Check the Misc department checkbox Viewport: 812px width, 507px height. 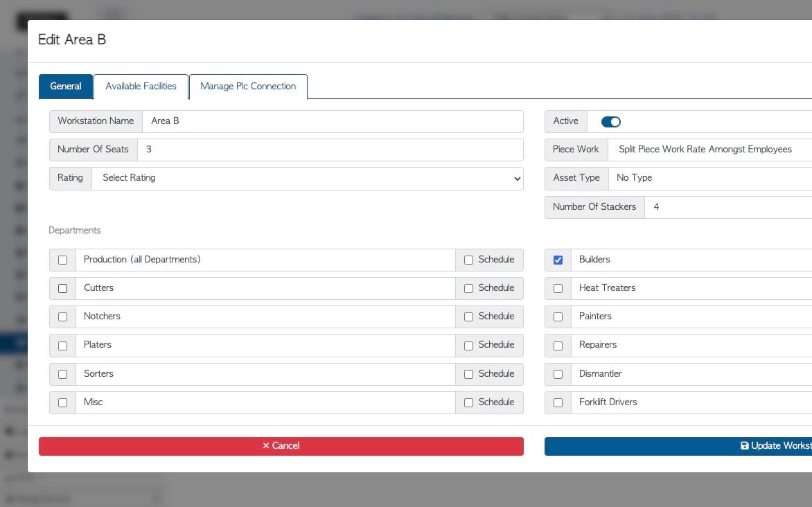point(62,403)
